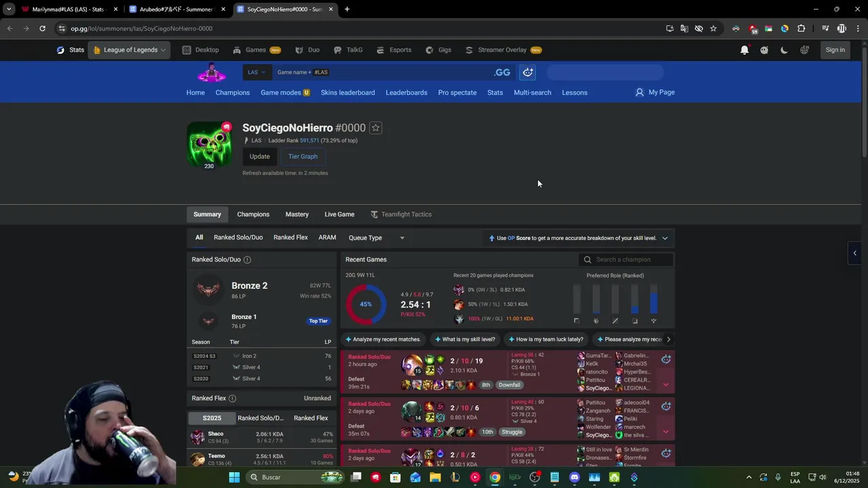
Task: Open the Chrome extensions puzzle icon
Action: click(801, 28)
